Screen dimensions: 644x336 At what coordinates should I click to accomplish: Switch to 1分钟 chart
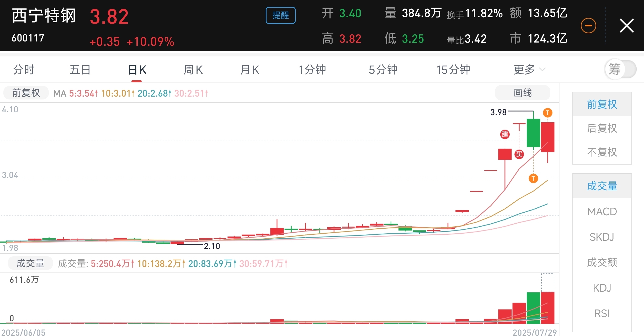(x=312, y=70)
